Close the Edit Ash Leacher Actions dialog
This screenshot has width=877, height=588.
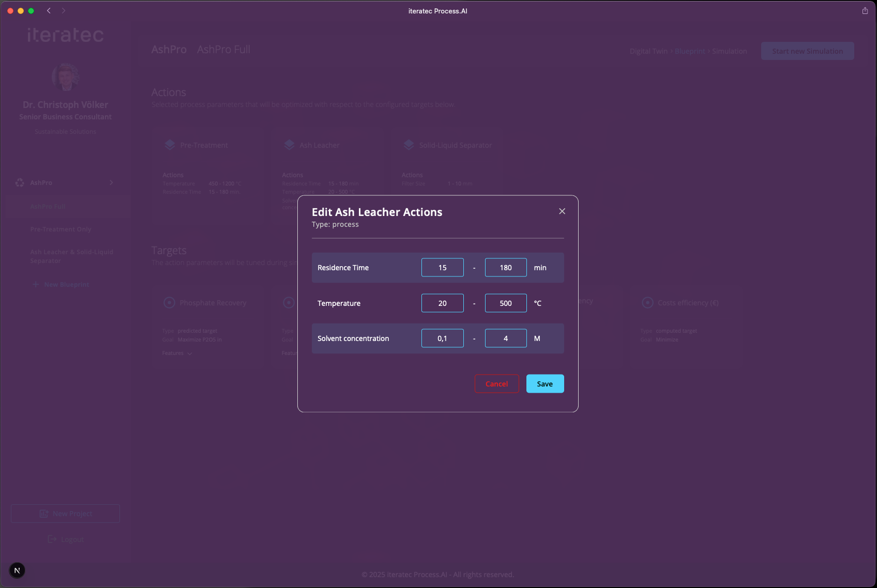pyautogui.click(x=562, y=211)
